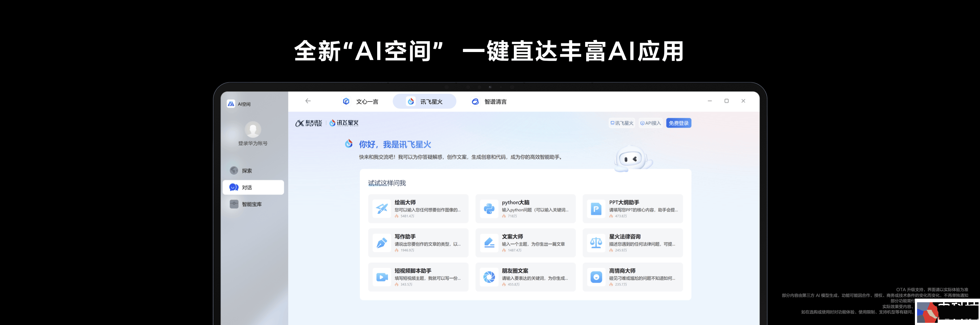
Task: Click the 高情商大师 icon
Action: [596, 277]
